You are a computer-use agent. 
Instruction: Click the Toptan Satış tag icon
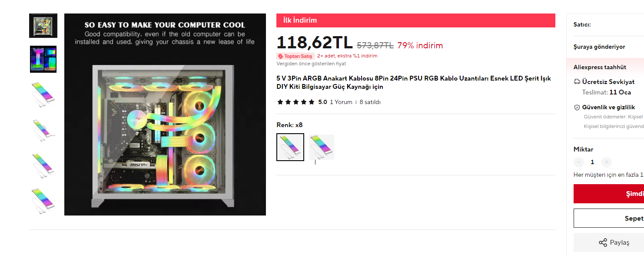pos(281,56)
